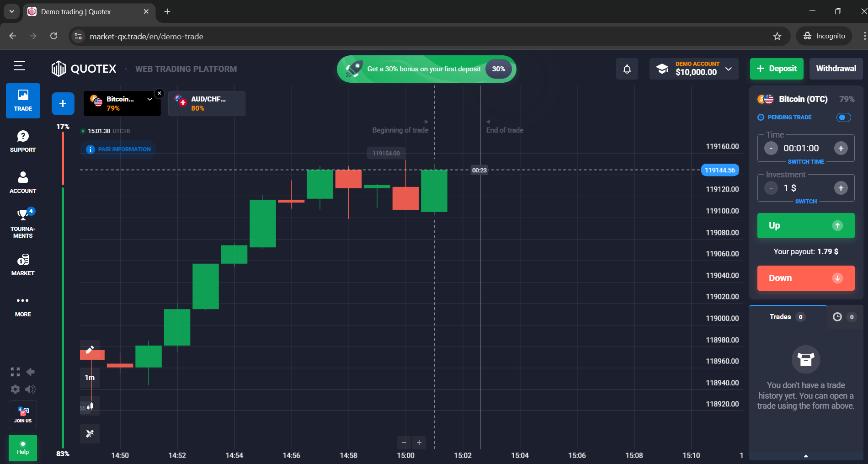Enter full screen mode
This screenshot has width=868, height=464.
tap(16, 372)
